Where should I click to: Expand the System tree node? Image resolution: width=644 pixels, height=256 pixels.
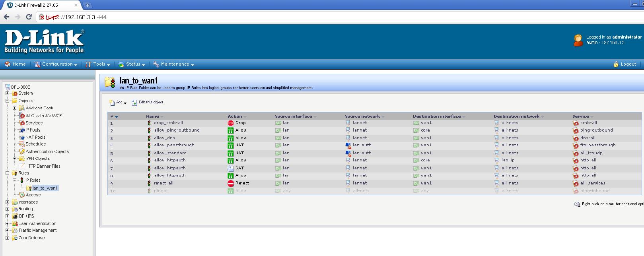7,93
